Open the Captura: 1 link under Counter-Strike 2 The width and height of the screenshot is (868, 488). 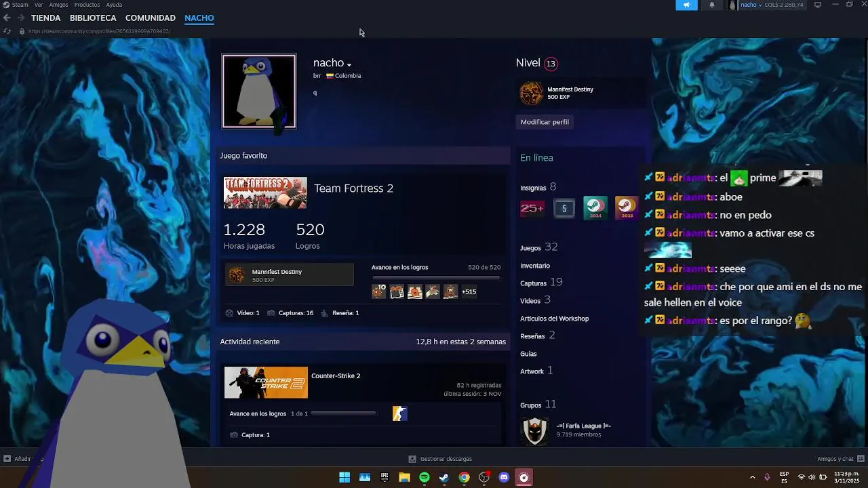point(250,435)
